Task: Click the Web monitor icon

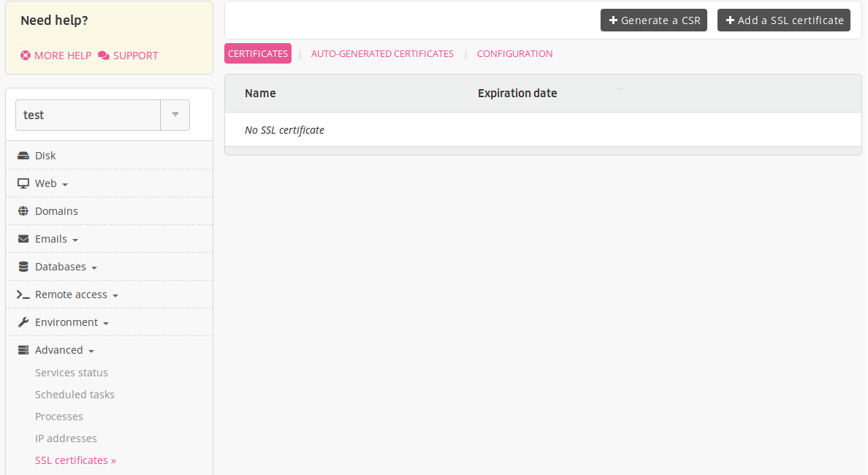Action: 22,183
